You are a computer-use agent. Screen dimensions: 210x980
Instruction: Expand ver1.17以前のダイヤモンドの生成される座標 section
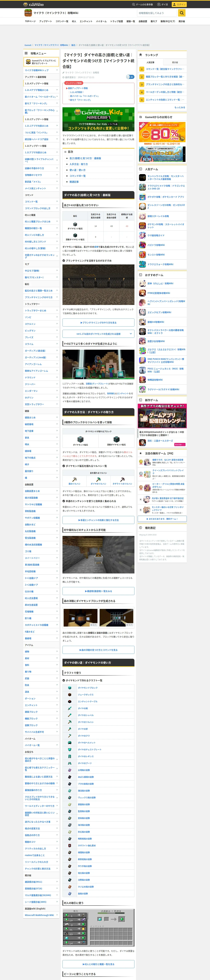click(98, 334)
